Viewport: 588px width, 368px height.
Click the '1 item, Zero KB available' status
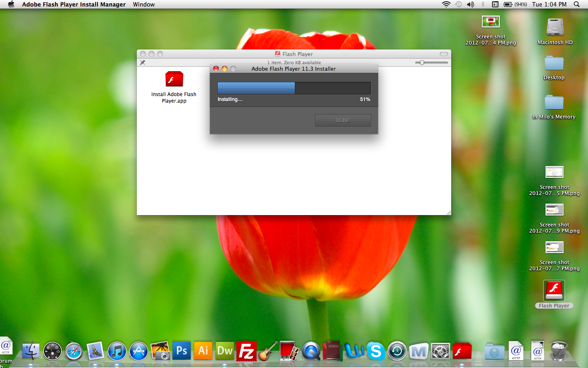click(294, 63)
